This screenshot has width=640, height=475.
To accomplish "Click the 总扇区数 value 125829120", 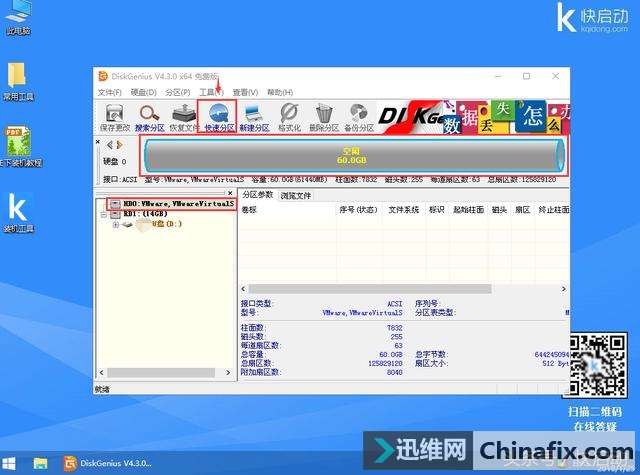I will (x=385, y=363).
